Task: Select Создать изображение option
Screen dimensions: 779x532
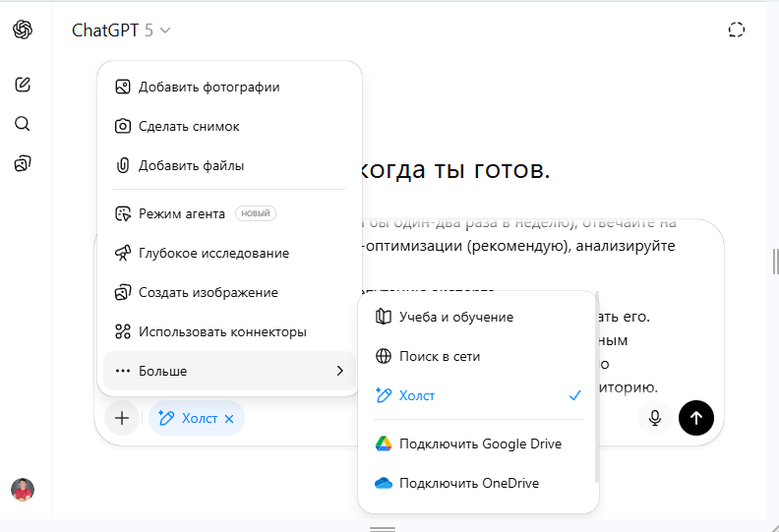Action: tap(229, 292)
